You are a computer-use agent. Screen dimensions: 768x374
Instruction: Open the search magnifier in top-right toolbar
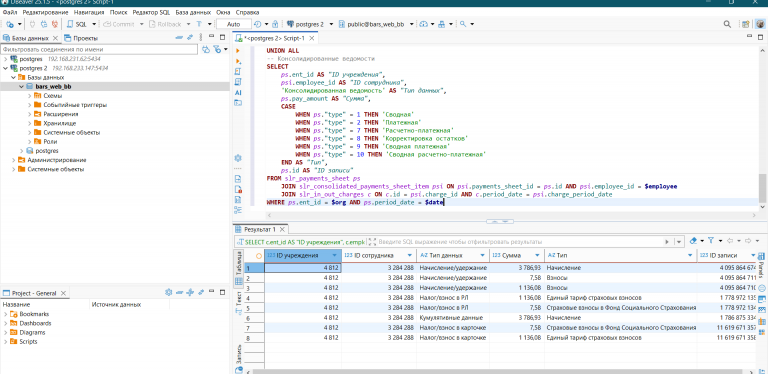[x=727, y=24]
